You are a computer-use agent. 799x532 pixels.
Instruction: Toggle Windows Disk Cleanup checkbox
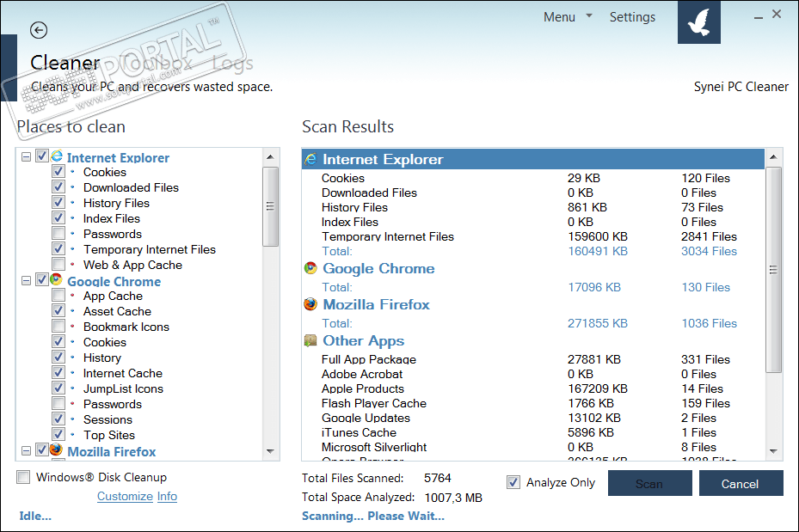23,477
